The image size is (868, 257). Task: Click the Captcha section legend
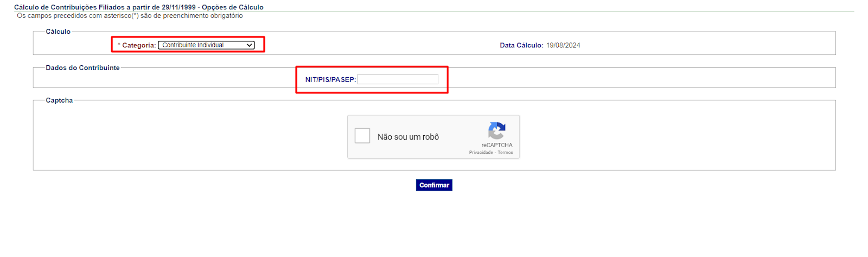[59, 101]
